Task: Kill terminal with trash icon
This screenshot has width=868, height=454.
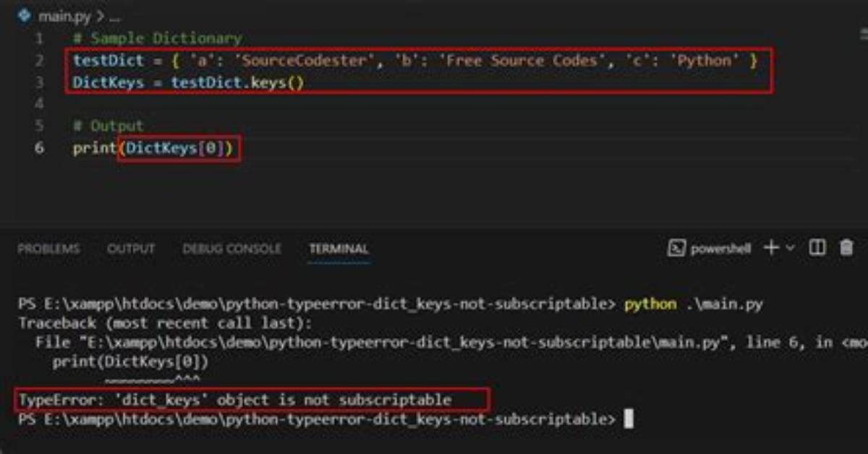Action: click(846, 248)
